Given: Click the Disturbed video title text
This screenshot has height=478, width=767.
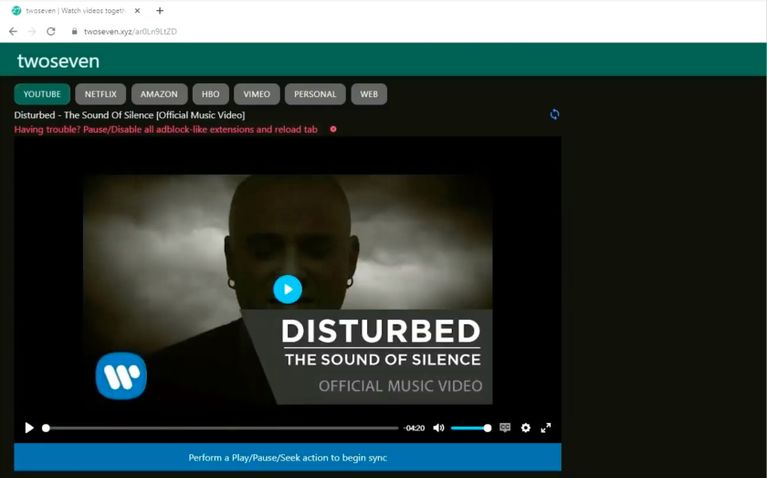Looking at the screenshot, I should coord(130,115).
